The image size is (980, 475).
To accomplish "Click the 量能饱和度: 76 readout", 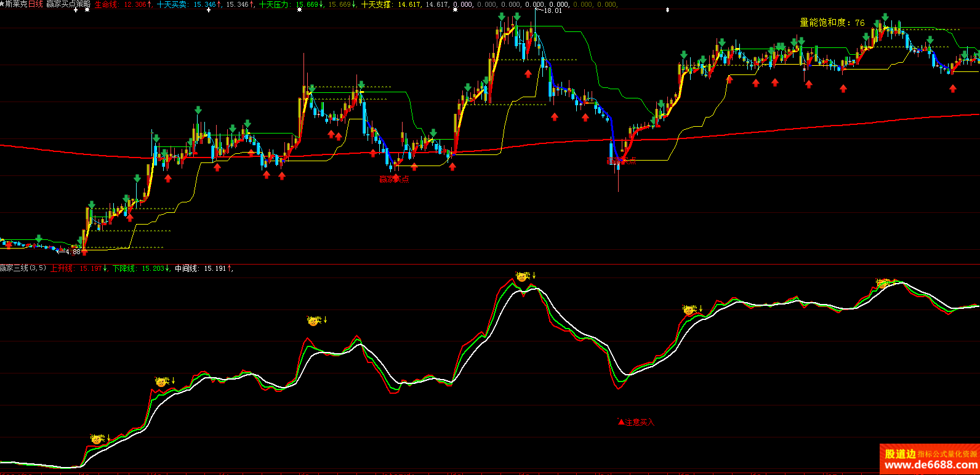I will point(832,23).
